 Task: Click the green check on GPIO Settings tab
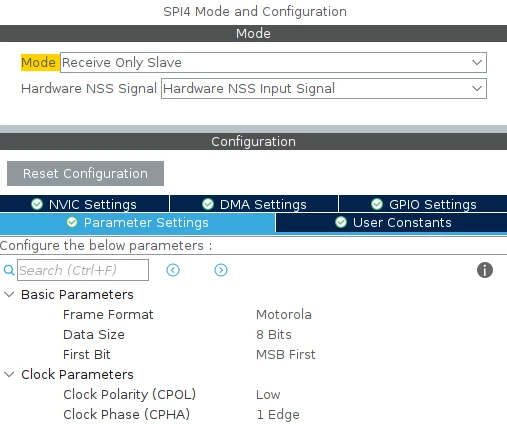(377, 204)
